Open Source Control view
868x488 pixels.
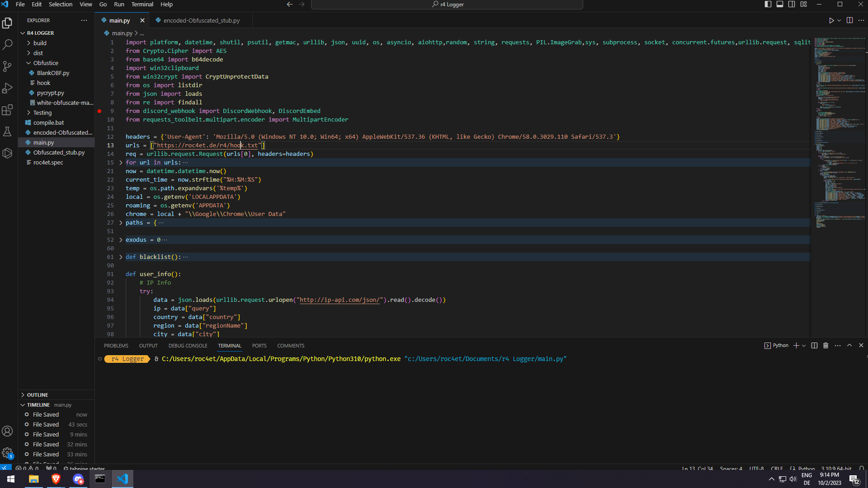[x=7, y=66]
